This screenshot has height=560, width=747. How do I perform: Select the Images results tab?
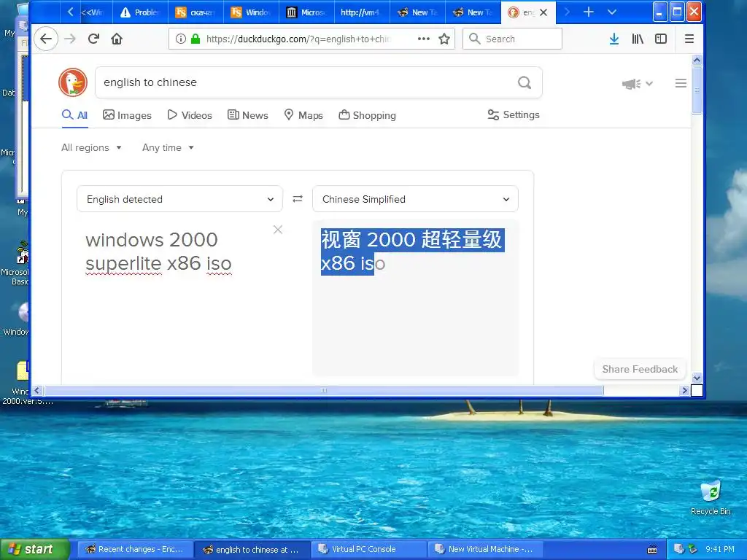tap(127, 115)
